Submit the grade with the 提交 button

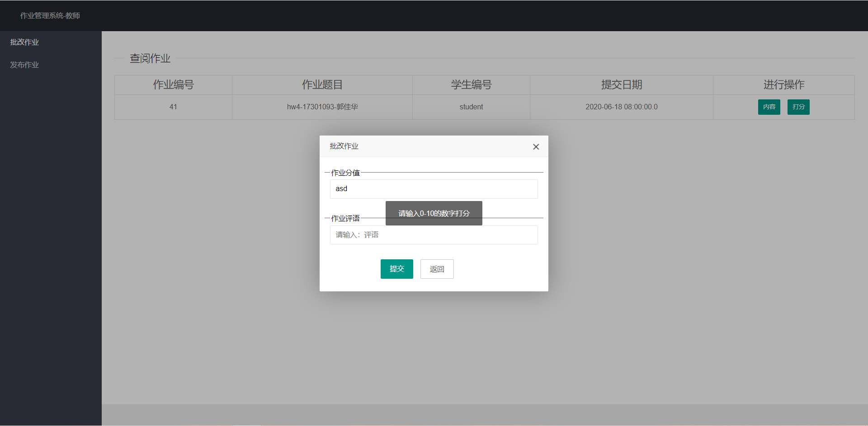pos(396,269)
